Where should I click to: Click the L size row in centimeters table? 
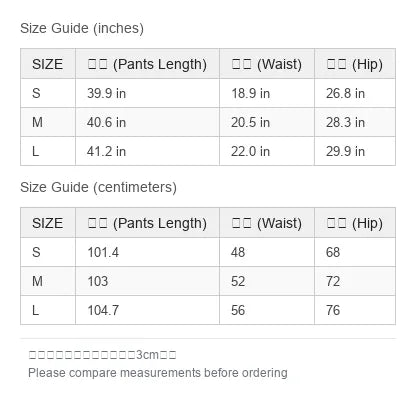(x=208, y=310)
